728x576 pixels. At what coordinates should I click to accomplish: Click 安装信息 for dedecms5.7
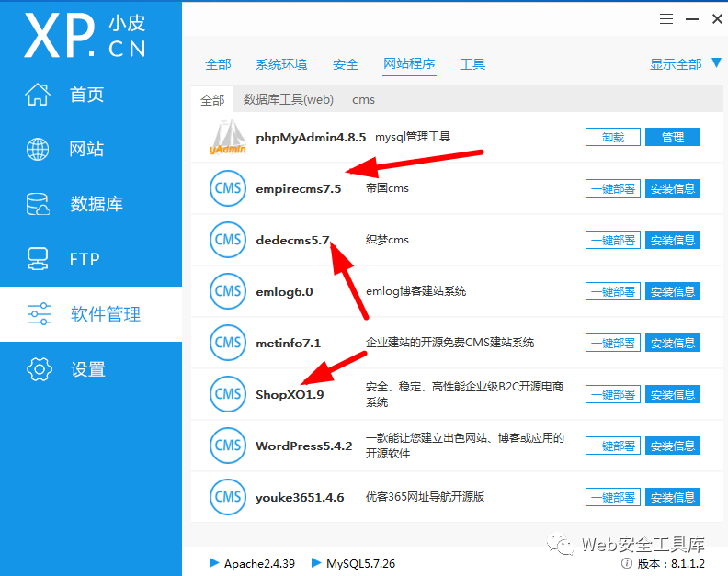click(673, 240)
